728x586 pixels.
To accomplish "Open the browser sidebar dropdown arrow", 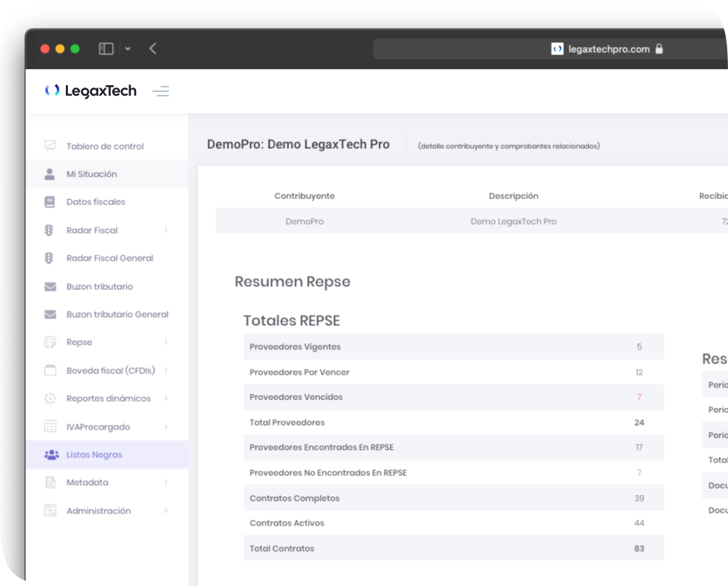I will 128,49.
